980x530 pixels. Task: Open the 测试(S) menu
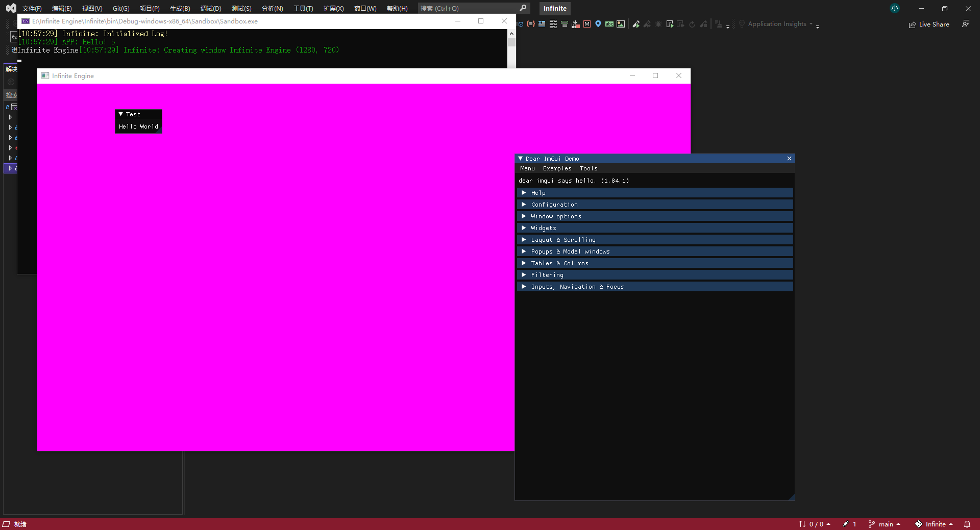tap(241, 8)
